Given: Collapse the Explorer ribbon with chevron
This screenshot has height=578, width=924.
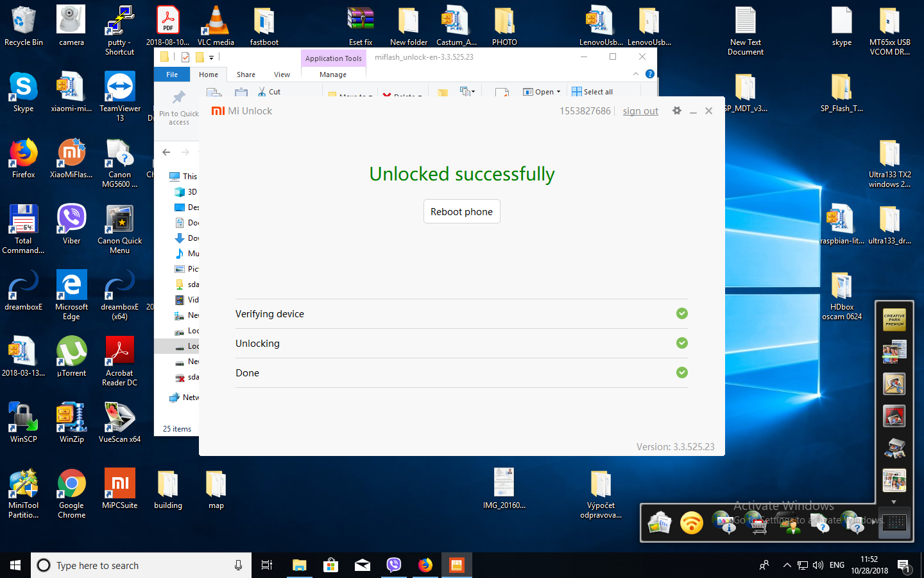Looking at the screenshot, I should [636, 74].
